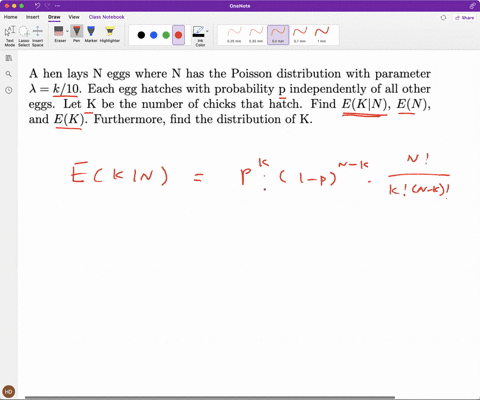Set pen thickness to 1 mm
The height and width of the screenshot is (400, 480).
(x=322, y=35)
